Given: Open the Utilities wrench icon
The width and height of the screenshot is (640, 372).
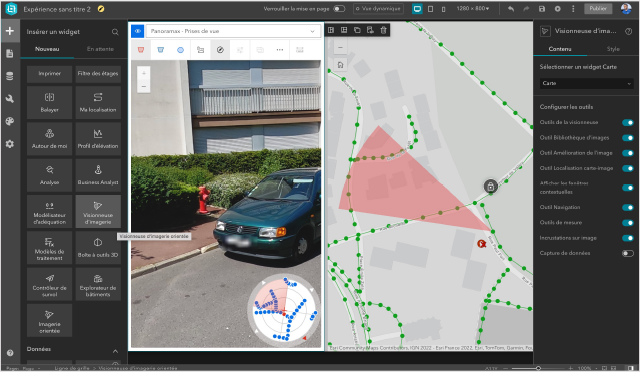Looking at the screenshot, I should coord(10,98).
